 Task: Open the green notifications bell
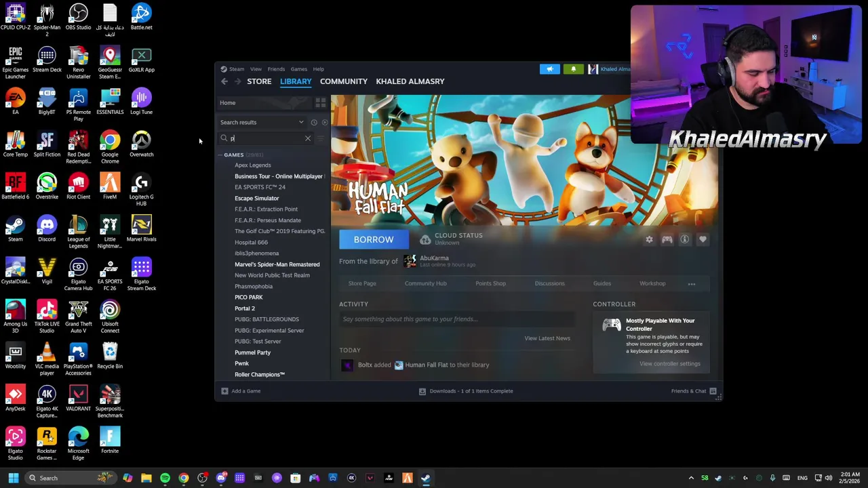click(573, 68)
